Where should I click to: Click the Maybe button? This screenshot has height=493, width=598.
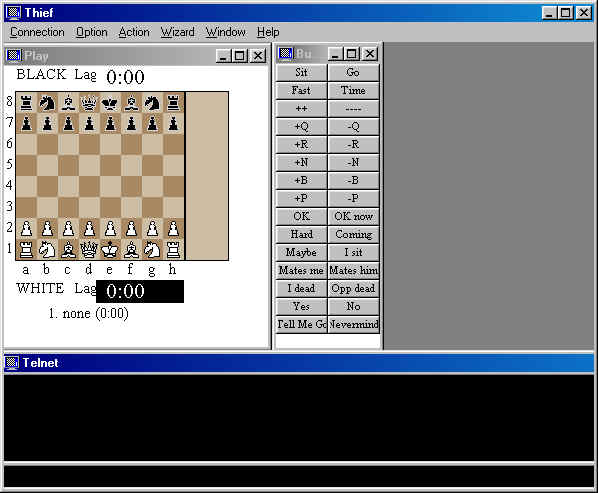[301, 252]
